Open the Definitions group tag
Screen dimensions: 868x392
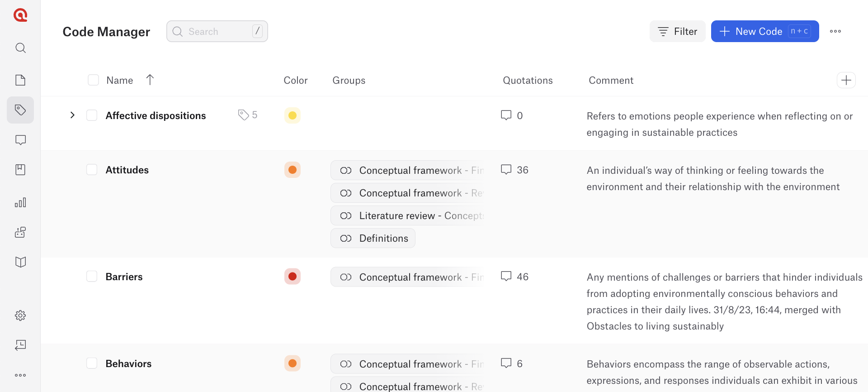pos(373,239)
